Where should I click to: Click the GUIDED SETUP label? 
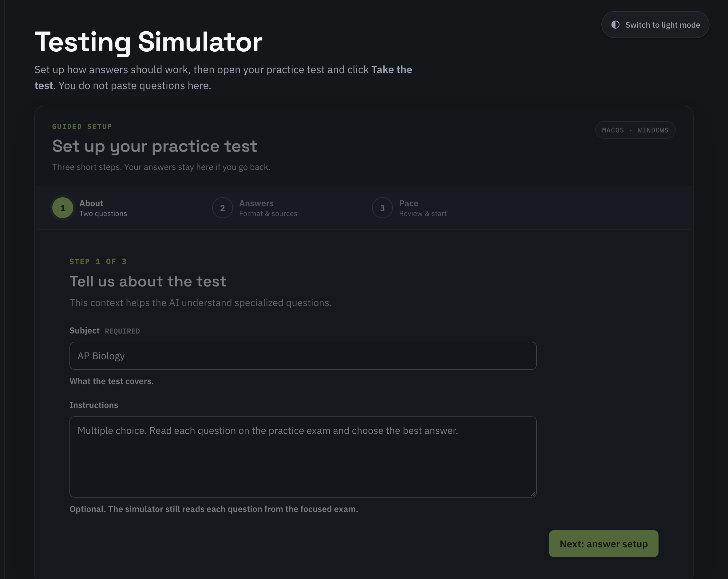82,127
